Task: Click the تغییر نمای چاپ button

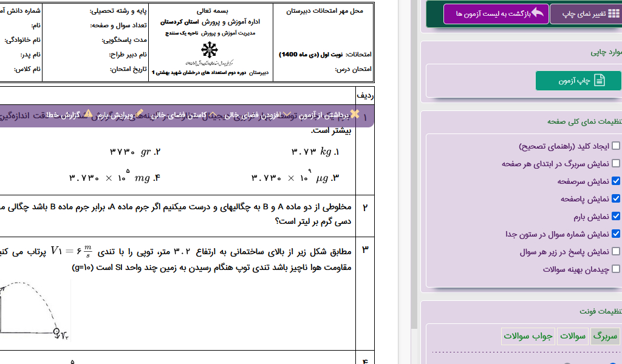Action: click(586, 14)
